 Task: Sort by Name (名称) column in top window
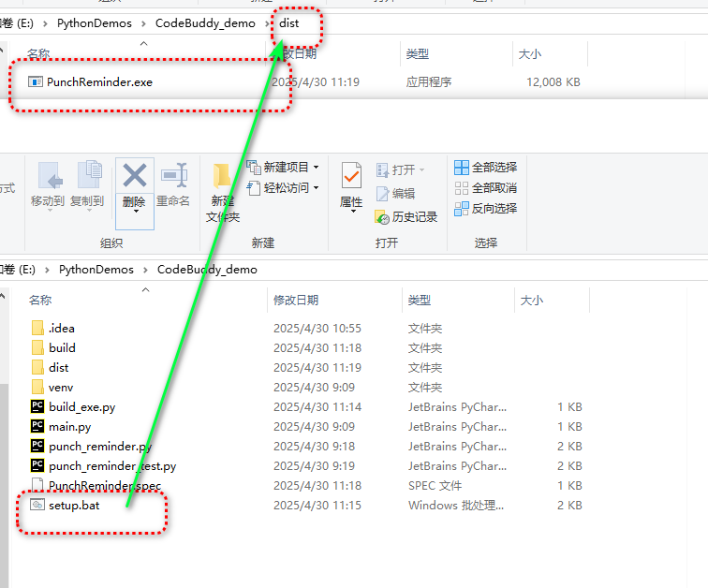[x=38, y=54]
